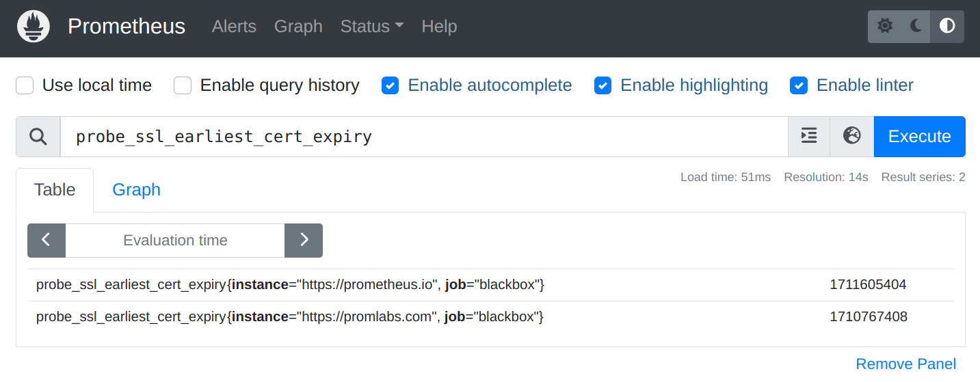Select the dark theme moon icon
This screenshot has height=382, width=980.
(916, 27)
